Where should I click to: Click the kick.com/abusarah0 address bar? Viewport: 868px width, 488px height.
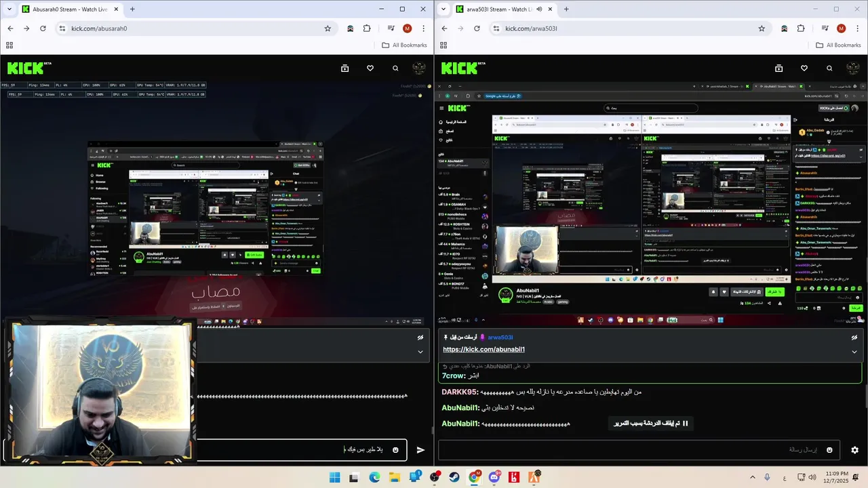coord(197,28)
